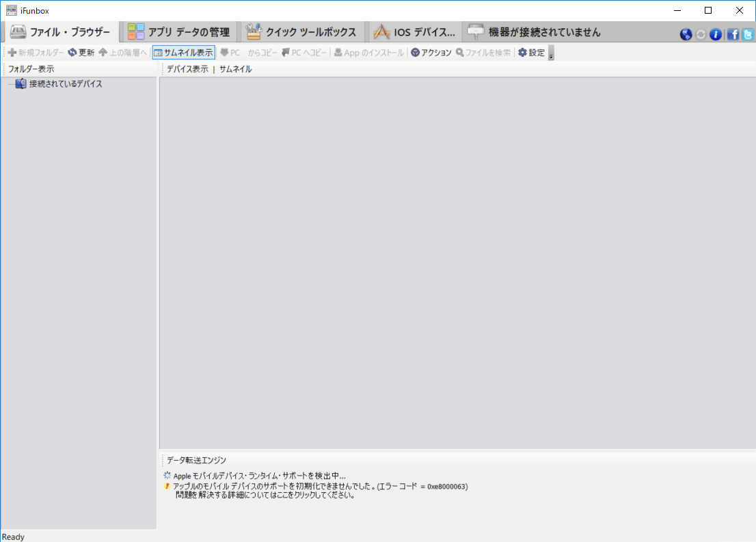The width and height of the screenshot is (756, 542).
Task: Click the gray refresh circle icon
Action: point(701,34)
